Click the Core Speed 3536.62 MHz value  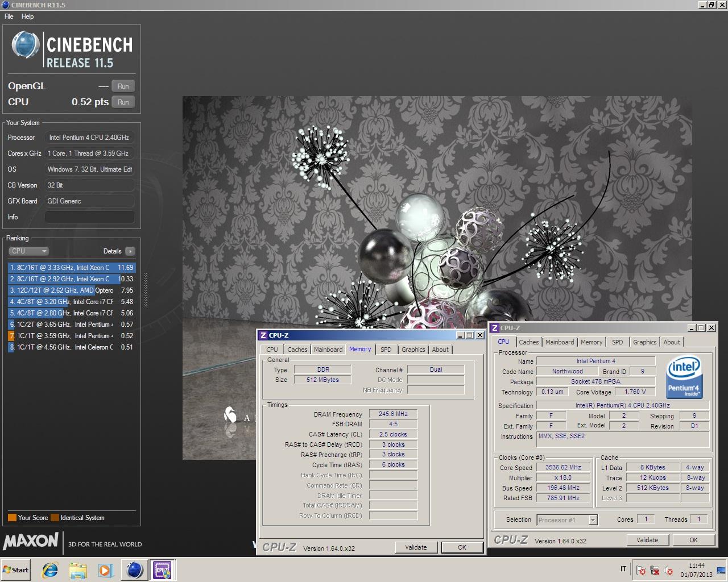point(563,467)
